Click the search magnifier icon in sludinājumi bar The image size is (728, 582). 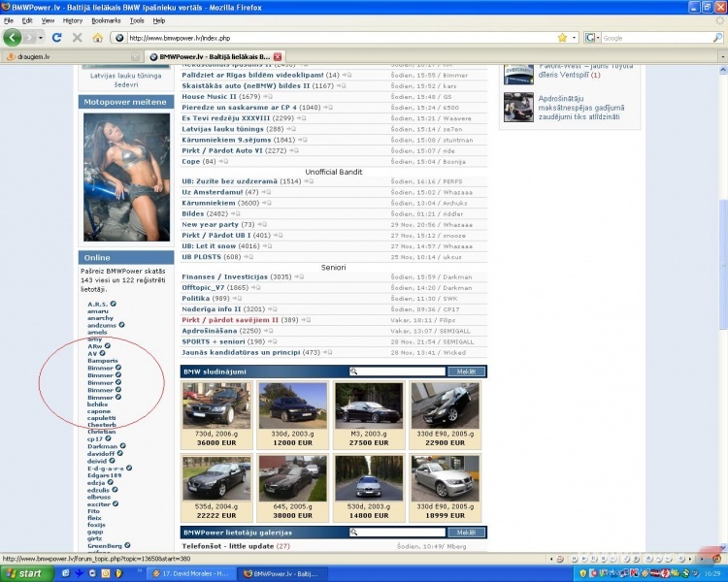[353, 372]
